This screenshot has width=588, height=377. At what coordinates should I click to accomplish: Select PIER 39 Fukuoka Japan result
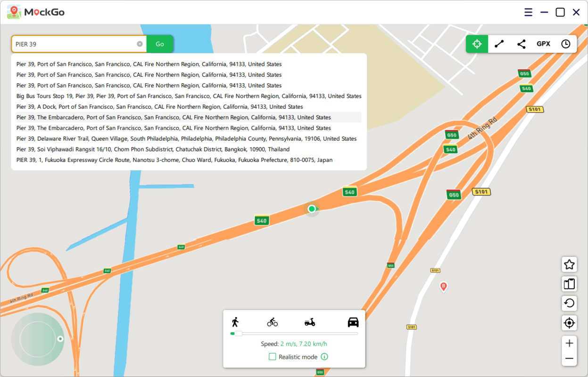click(189, 160)
